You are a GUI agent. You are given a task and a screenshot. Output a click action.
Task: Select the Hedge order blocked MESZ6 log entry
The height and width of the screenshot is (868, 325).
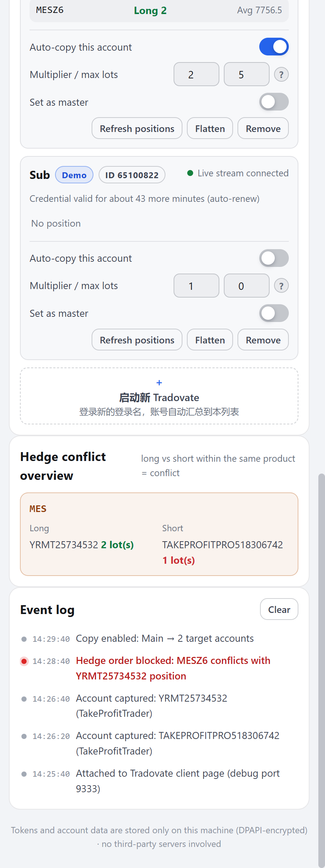click(x=159, y=668)
